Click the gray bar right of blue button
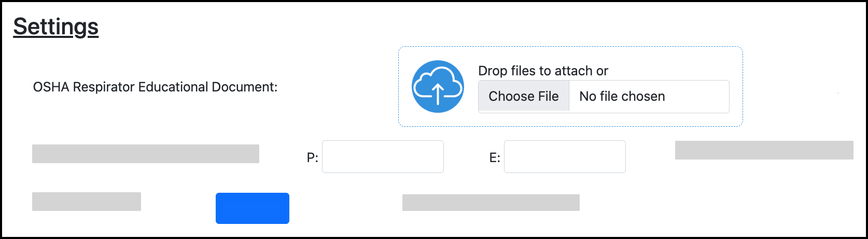Screen dimensions: 868x239 491,203
